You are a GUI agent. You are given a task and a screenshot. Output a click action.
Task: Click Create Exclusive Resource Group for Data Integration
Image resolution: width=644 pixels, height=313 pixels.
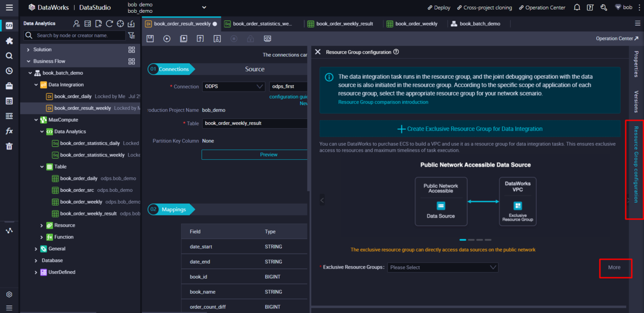pyautogui.click(x=470, y=129)
